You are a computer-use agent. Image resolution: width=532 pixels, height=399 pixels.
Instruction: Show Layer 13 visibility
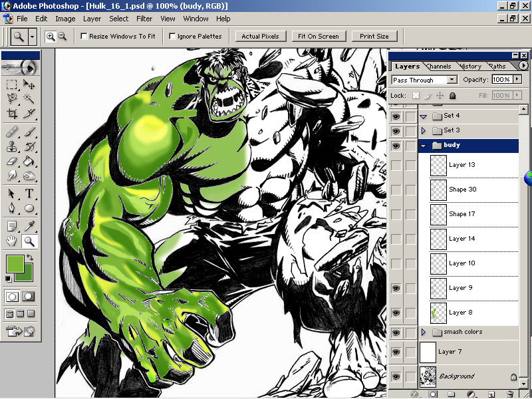[396, 165]
